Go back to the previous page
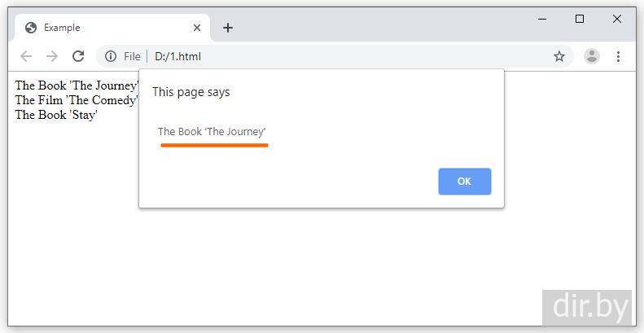The image size is (644, 333). click(x=25, y=56)
